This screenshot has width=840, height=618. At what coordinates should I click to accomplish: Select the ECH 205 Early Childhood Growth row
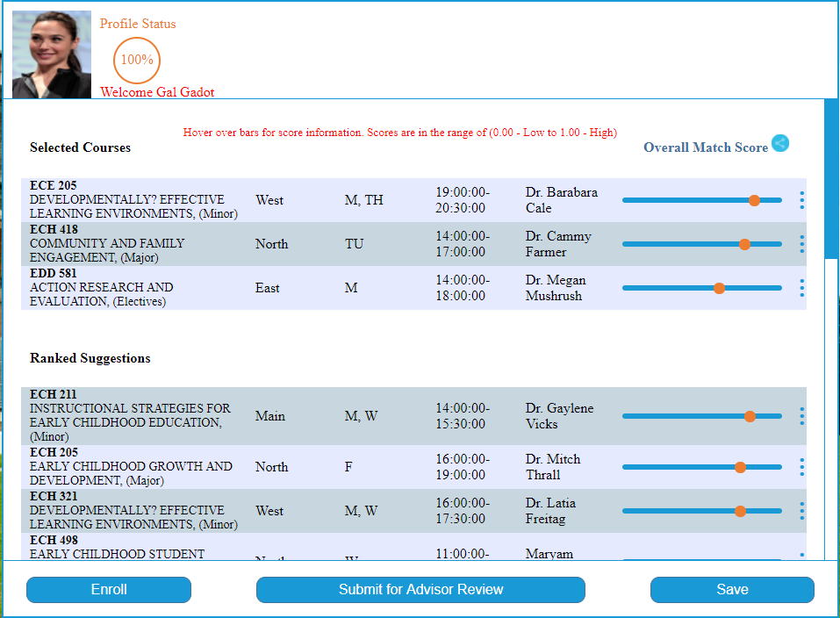pos(131,467)
